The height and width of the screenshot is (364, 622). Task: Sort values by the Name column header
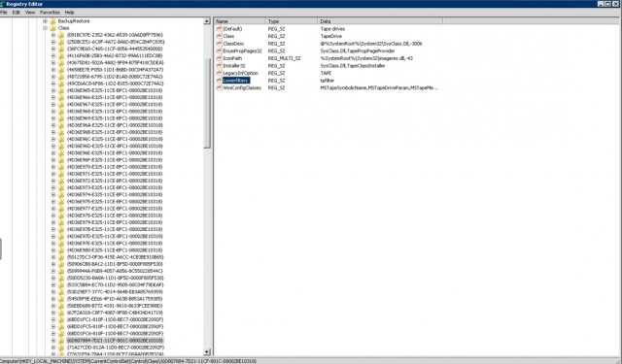tap(240, 21)
